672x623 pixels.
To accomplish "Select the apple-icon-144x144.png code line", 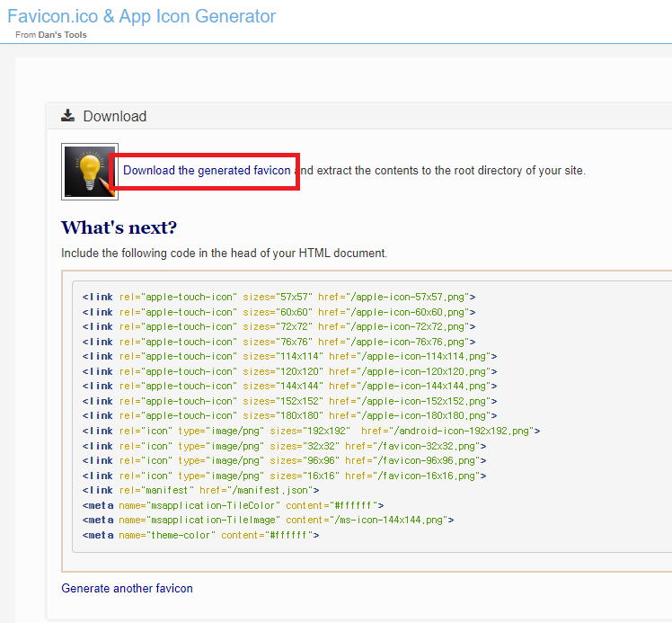I will click(x=289, y=386).
